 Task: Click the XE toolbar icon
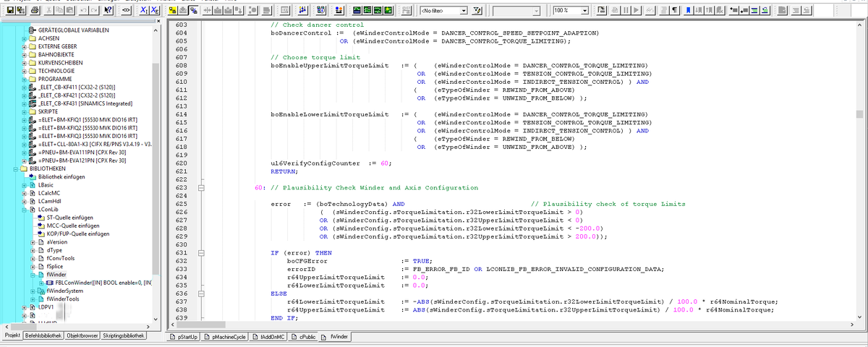155,10
